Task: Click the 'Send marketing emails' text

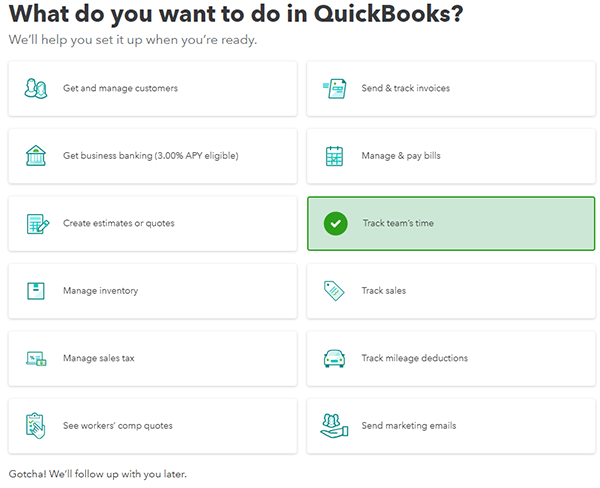Action: [409, 426]
